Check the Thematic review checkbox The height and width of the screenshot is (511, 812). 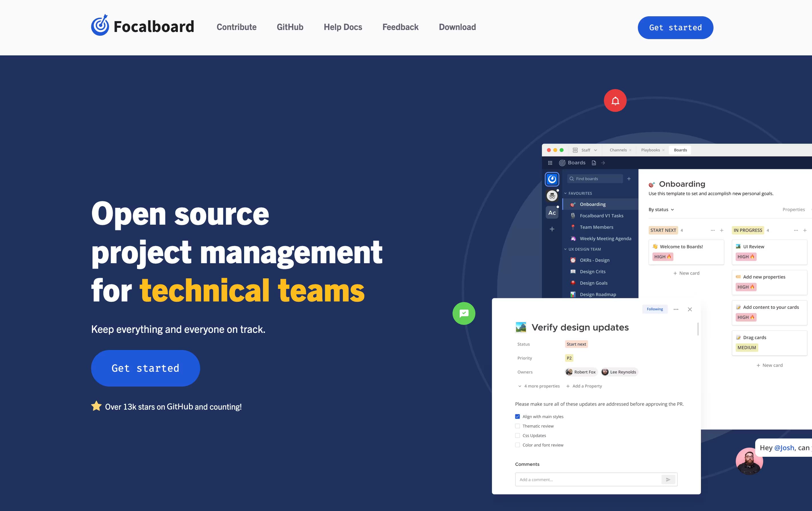pos(517,426)
